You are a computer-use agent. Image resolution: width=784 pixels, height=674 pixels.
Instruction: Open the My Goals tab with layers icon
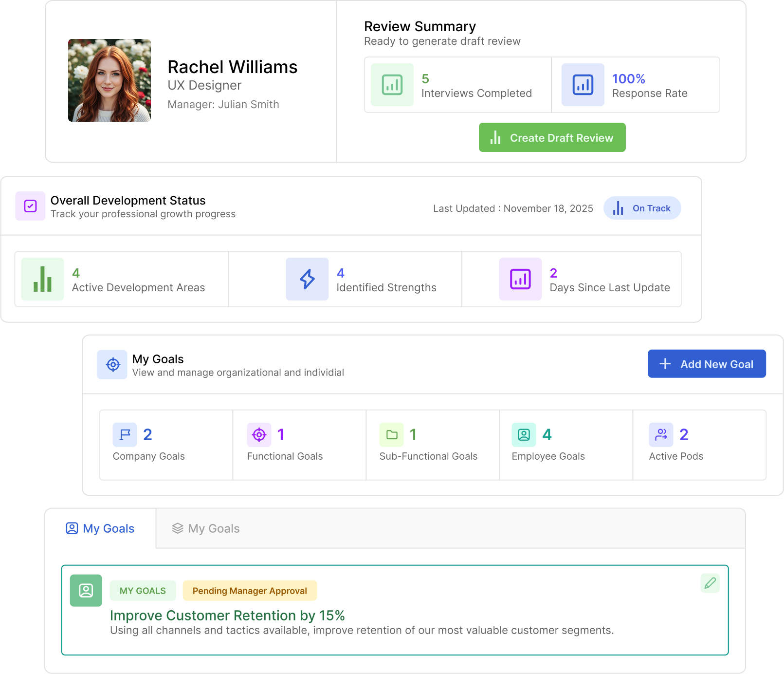[206, 528]
